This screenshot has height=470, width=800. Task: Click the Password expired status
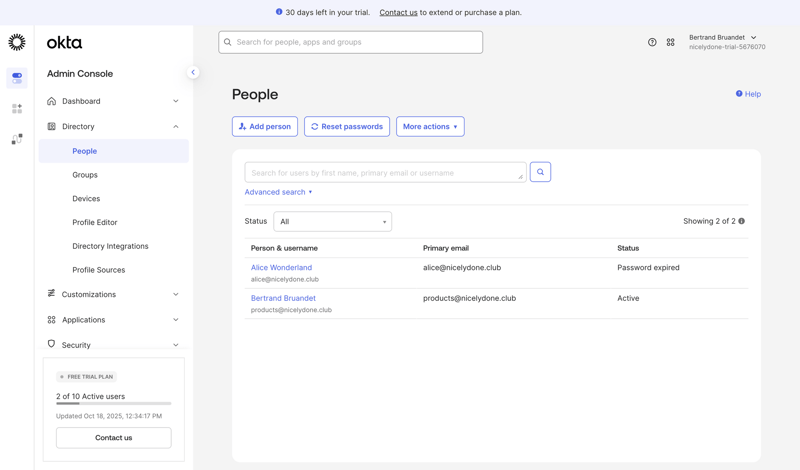pyautogui.click(x=648, y=267)
